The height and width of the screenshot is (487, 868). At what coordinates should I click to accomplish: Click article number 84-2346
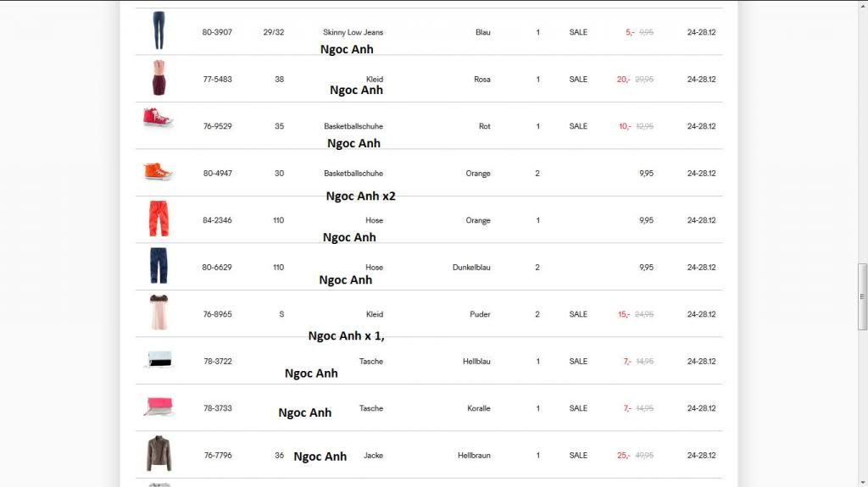click(x=217, y=220)
